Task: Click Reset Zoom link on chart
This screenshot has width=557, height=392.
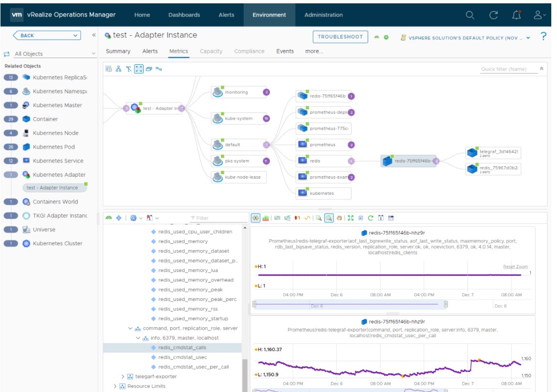Action: pos(515,267)
